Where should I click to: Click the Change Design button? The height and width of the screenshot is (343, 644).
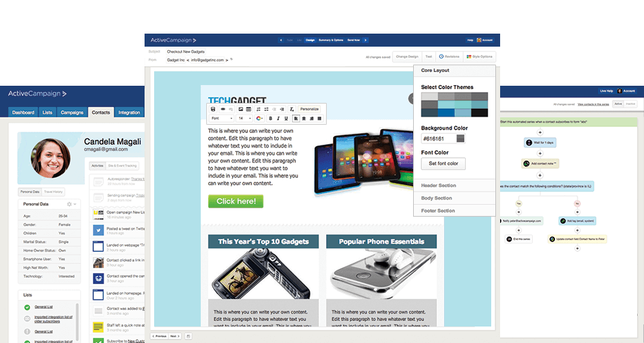pyautogui.click(x=407, y=57)
